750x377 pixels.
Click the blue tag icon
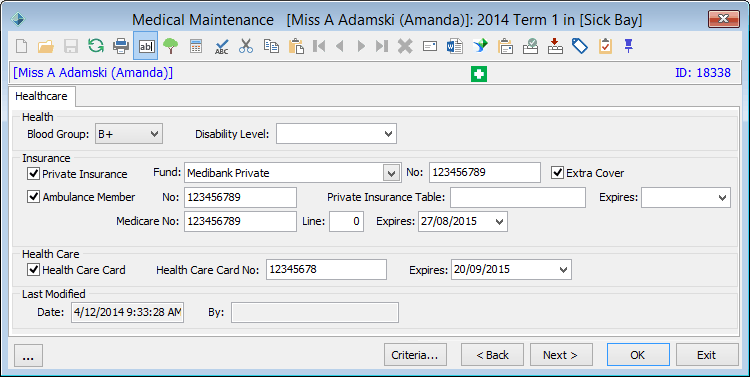point(580,46)
